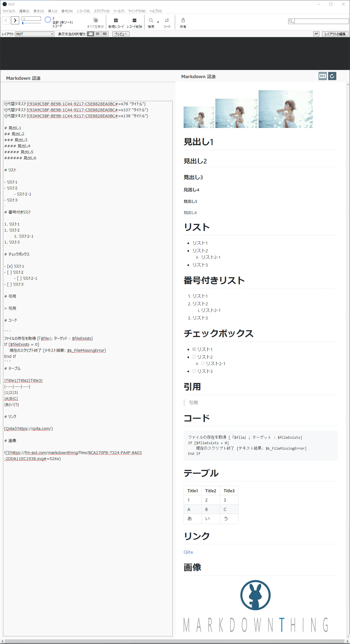Click the Title2 table header cell
350x644 pixels.
tap(211, 491)
